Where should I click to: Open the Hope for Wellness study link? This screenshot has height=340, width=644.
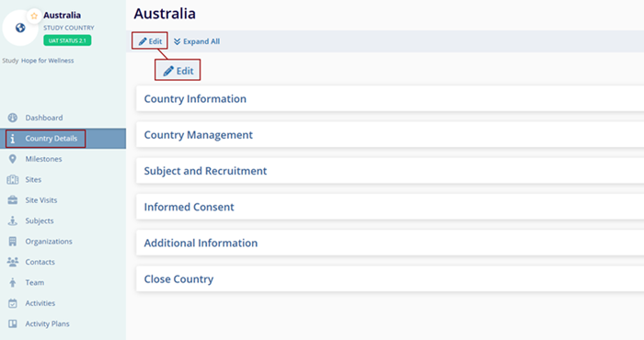(x=47, y=61)
